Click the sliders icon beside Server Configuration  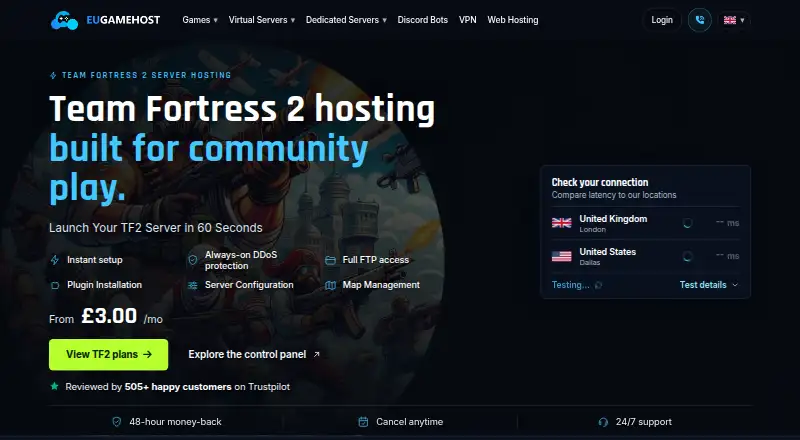[192, 285]
